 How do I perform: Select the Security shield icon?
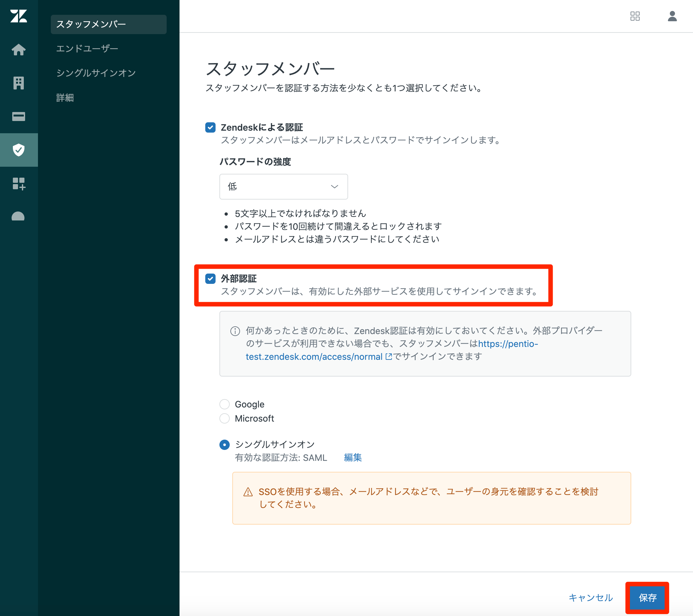coord(19,150)
